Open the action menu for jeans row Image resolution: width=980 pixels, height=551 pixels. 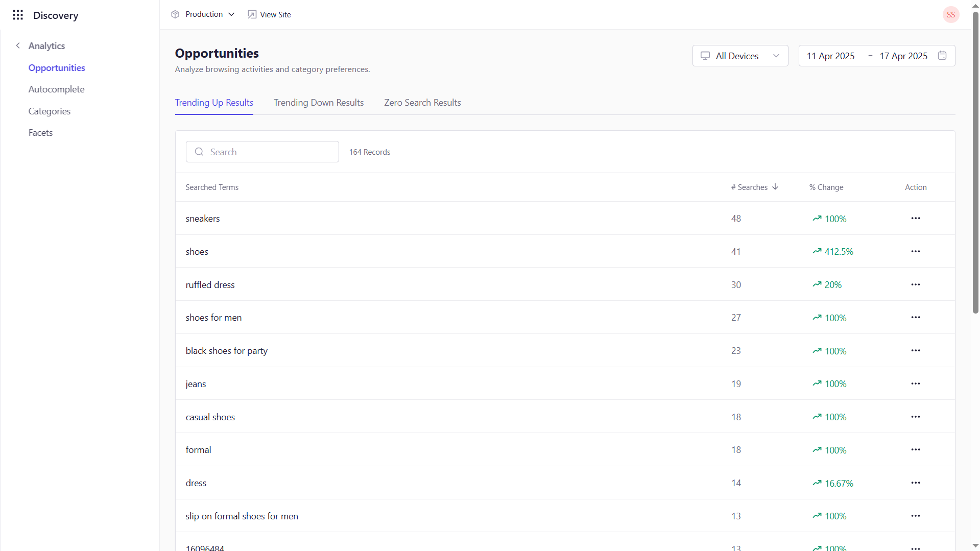pyautogui.click(x=915, y=384)
